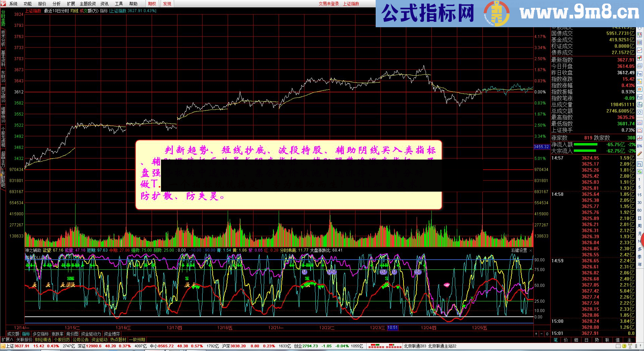644x351 pixels.
Task: Switch to the 多空指标 tab
Action: tap(40, 334)
